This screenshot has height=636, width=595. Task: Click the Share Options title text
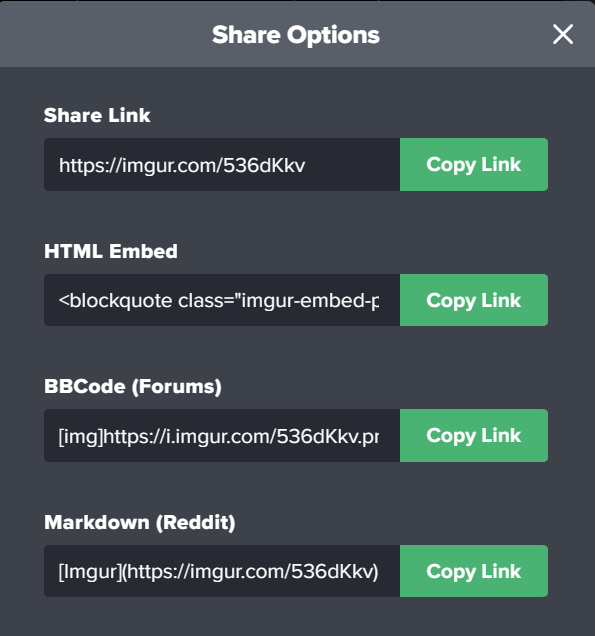pyautogui.click(x=296, y=35)
